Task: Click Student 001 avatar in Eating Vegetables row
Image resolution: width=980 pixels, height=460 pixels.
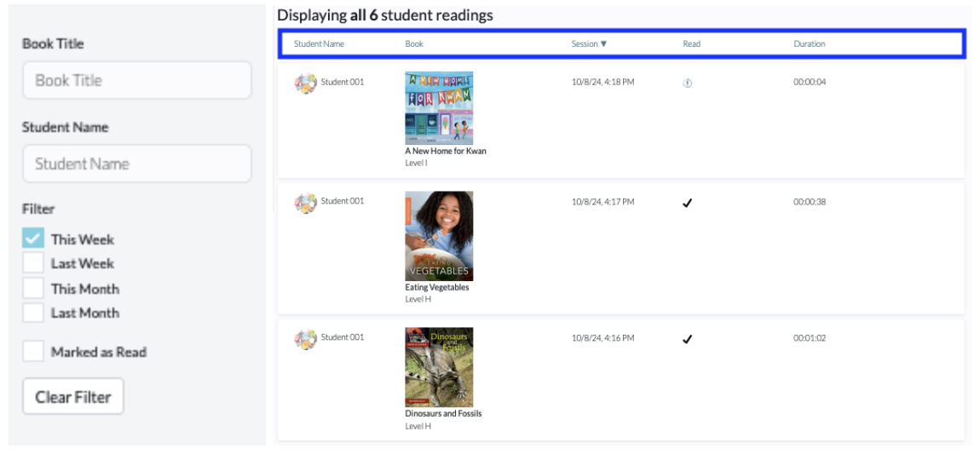Action: (306, 203)
